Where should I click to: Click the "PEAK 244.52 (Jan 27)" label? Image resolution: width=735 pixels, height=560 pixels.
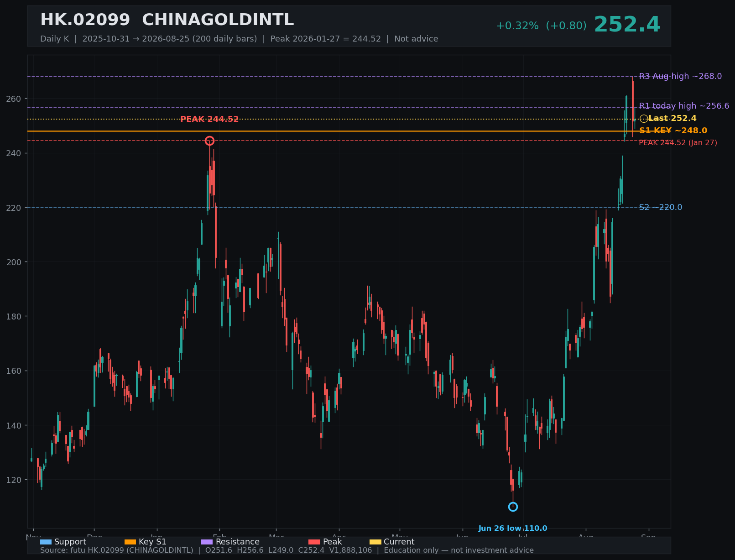[x=678, y=143]
